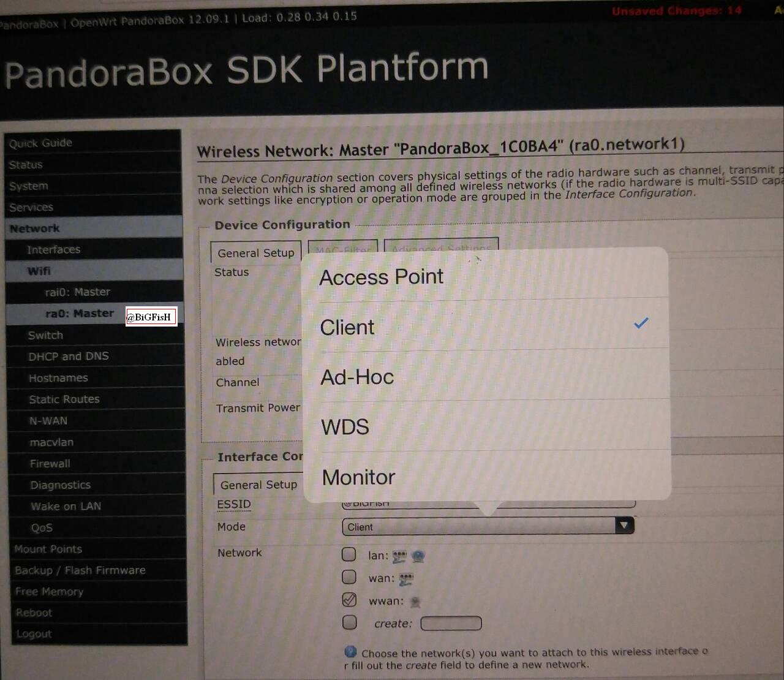Open Backup / Flash Firmware page

click(x=99, y=570)
